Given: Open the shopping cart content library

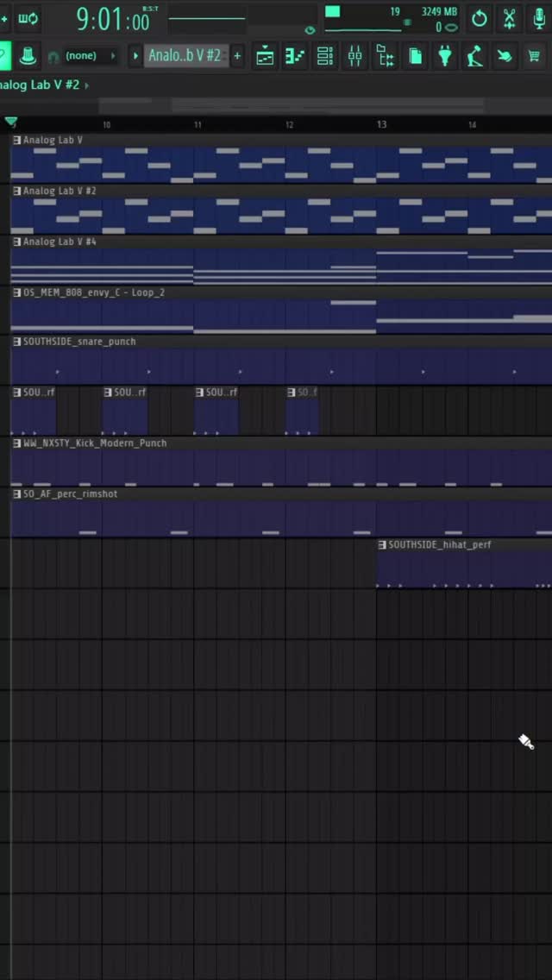Looking at the screenshot, I should coord(534,56).
